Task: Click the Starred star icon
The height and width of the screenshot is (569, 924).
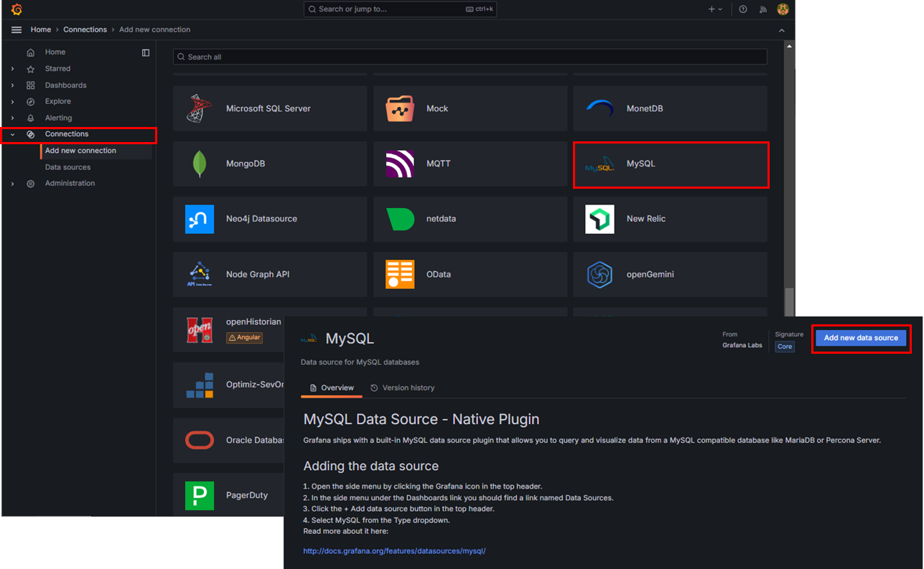Action: coord(30,69)
